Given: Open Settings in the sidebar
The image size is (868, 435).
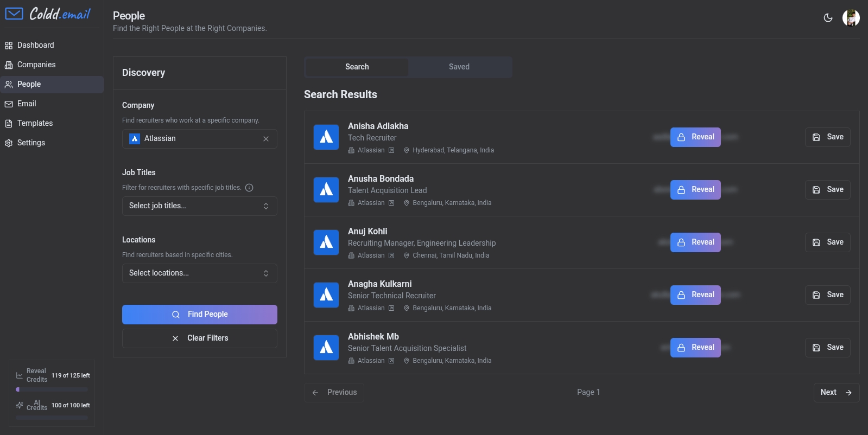Looking at the screenshot, I should click(52, 143).
